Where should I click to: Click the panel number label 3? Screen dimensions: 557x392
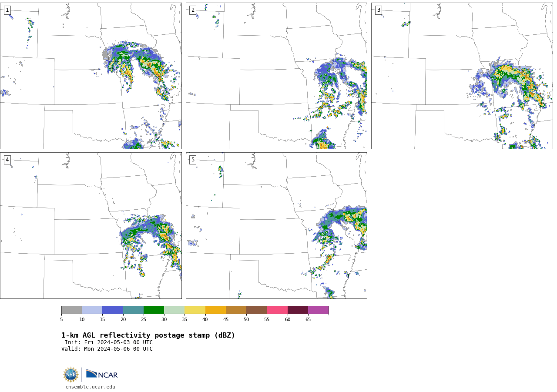click(379, 10)
